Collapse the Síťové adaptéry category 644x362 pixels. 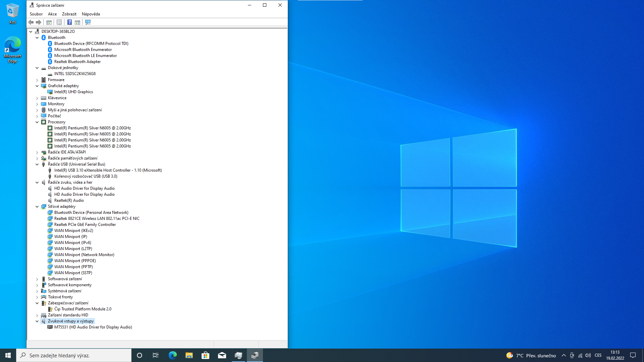[x=37, y=206]
